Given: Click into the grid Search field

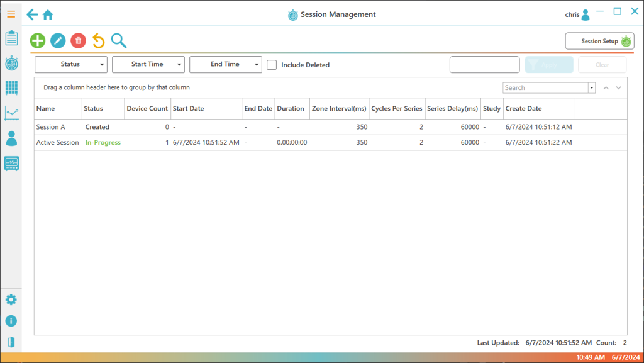Looking at the screenshot, I should 545,88.
